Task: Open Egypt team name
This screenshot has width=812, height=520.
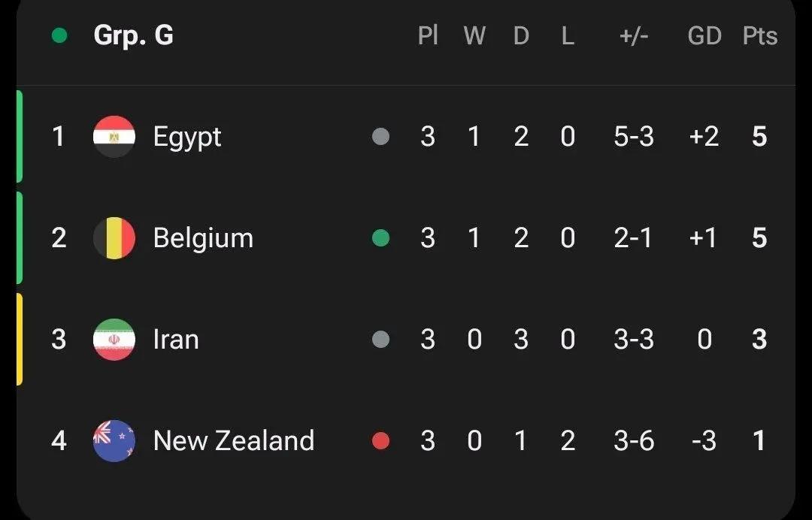Action: pyautogui.click(x=187, y=138)
